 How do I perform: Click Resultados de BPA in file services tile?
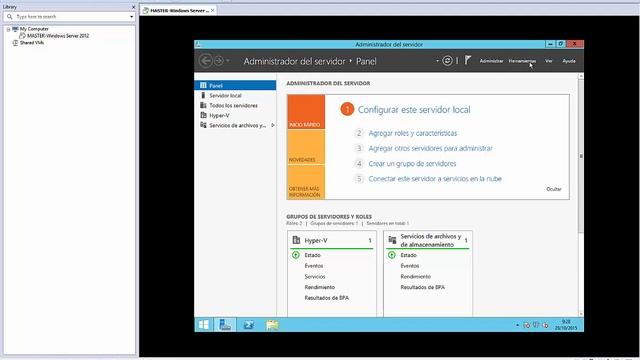[422, 287]
